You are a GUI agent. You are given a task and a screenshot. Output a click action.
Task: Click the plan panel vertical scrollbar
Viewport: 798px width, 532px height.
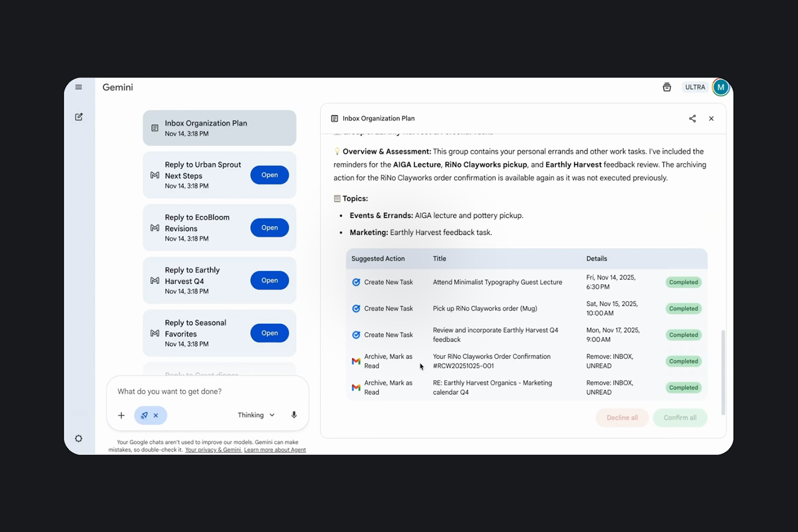[x=723, y=371]
